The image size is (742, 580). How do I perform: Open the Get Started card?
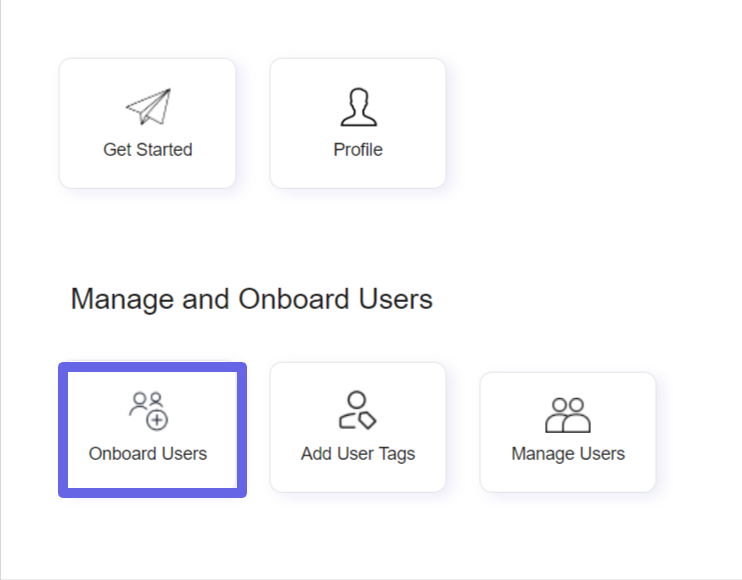148,123
